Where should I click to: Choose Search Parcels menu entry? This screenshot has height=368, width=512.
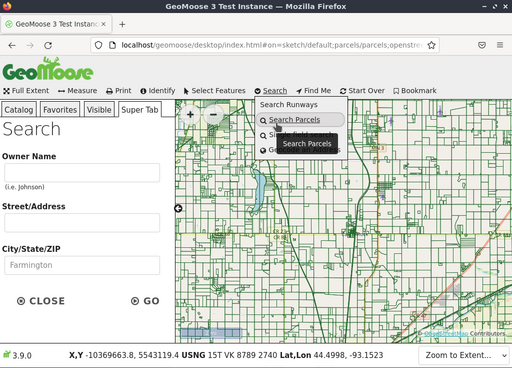(300, 120)
